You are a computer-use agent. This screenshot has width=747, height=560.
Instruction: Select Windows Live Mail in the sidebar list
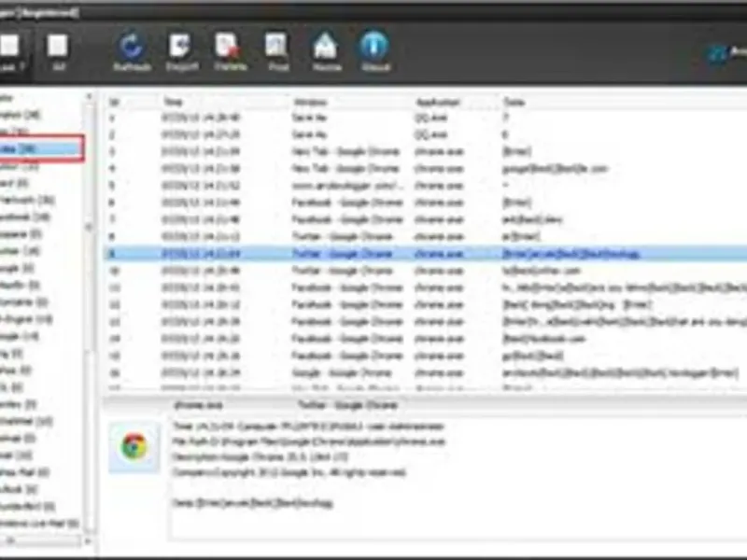click(39, 524)
